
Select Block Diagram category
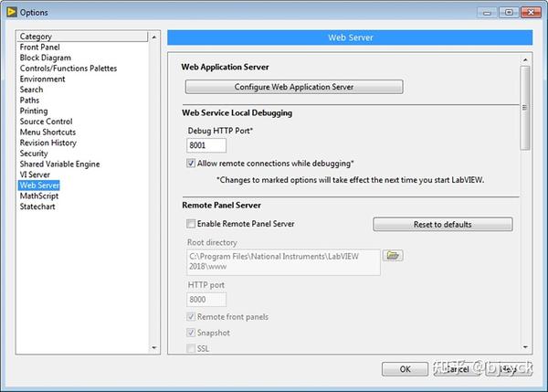pos(46,58)
